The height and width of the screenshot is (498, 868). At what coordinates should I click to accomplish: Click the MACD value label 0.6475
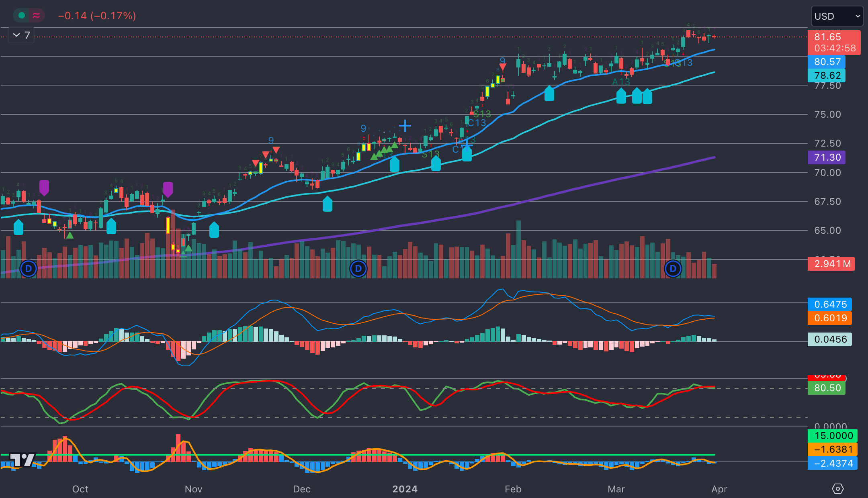pos(830,304)
